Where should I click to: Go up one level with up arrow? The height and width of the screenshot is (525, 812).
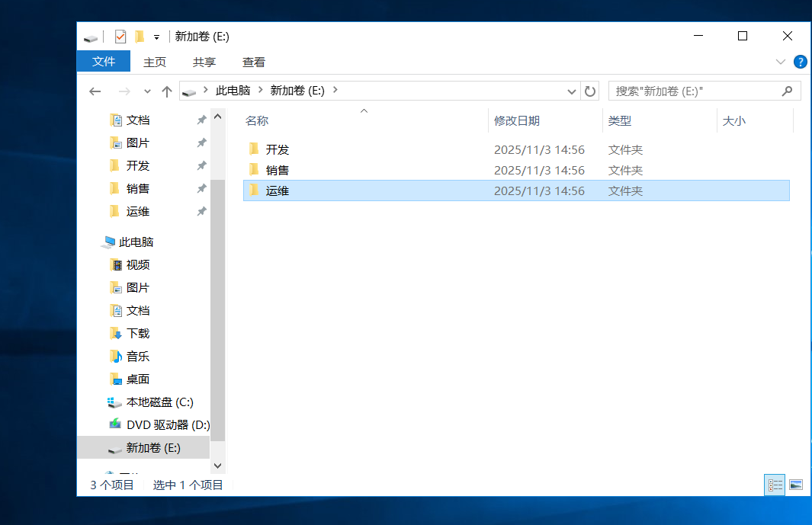[x=167, y=91]
